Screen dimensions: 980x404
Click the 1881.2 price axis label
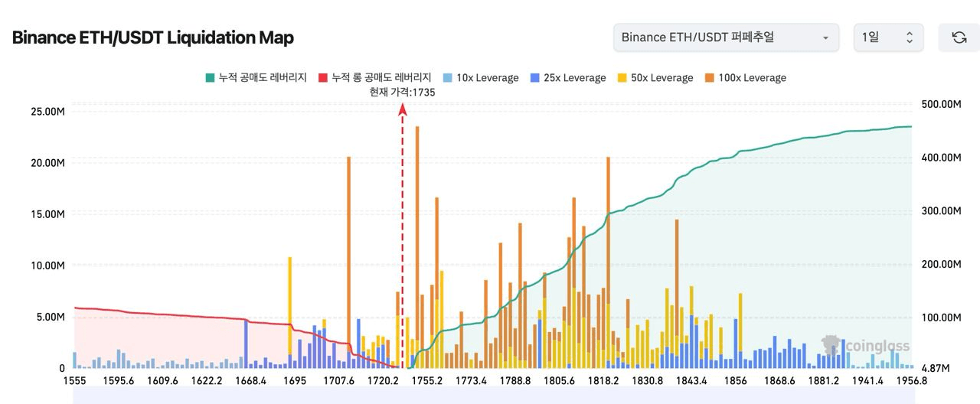click(824, 380)
